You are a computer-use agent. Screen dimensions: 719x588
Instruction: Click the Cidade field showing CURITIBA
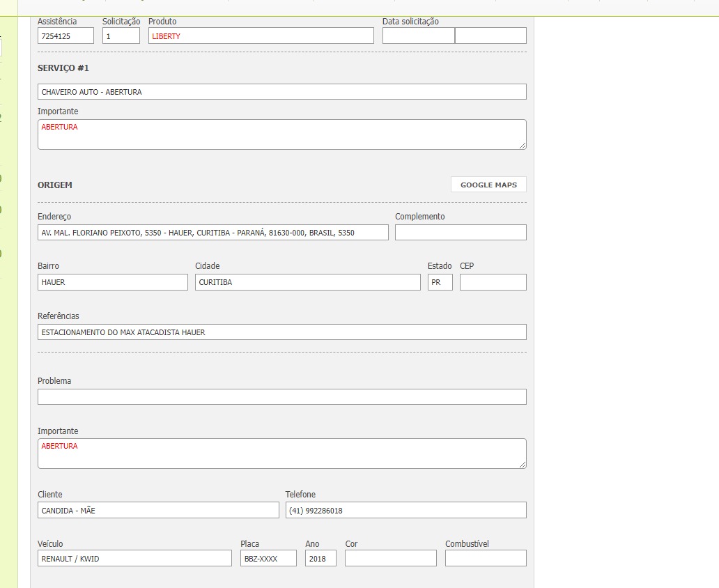click(x=307, y=282)
